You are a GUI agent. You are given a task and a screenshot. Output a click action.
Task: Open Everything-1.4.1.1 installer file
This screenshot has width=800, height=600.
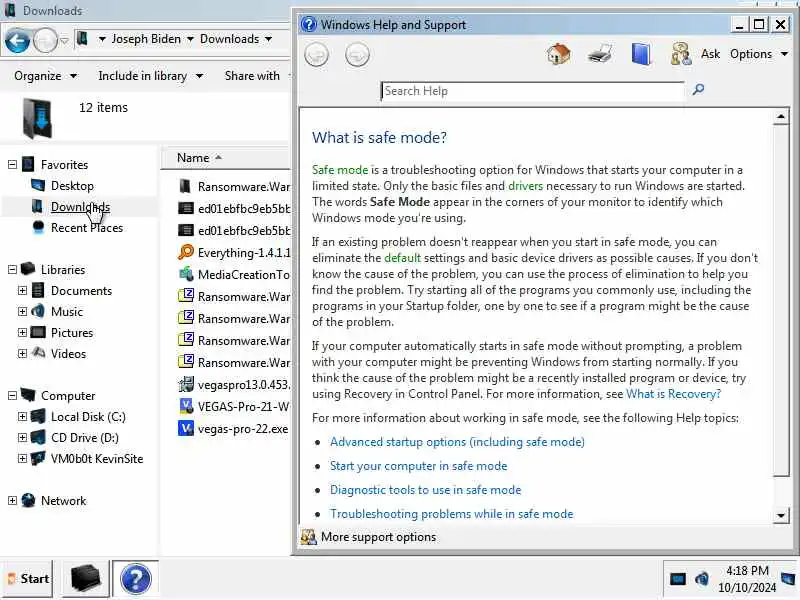[235, 253]
